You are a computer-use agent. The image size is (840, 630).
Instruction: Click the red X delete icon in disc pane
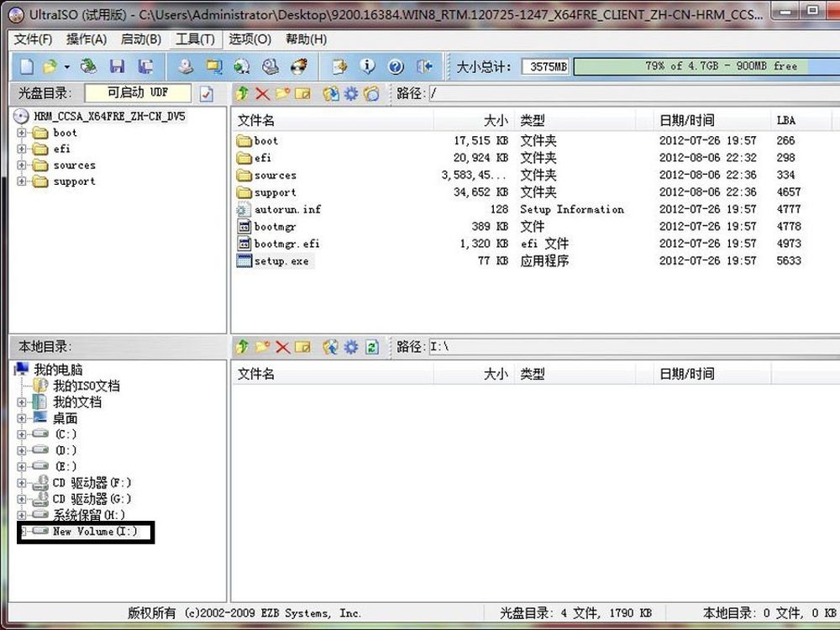point(263,93)
